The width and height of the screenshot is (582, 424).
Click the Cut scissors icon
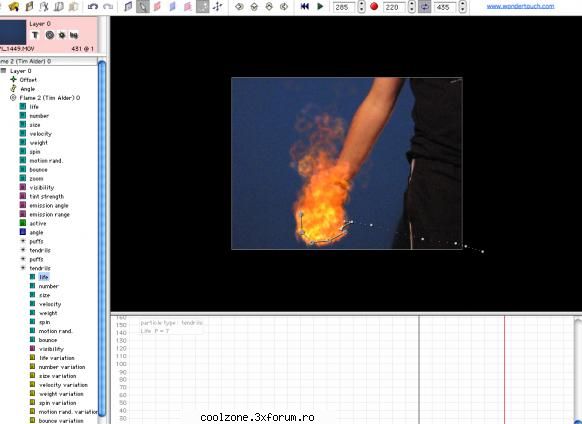pos(44,6)
